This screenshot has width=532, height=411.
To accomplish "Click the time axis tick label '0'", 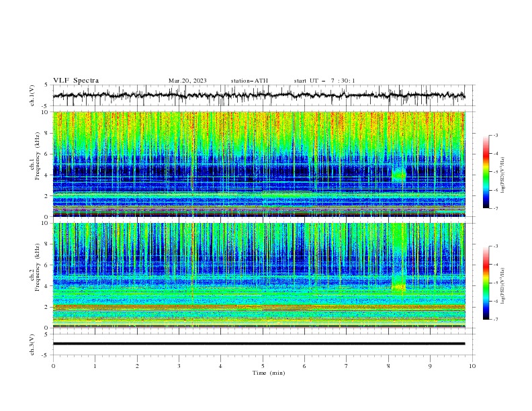I will click(53, 366).
